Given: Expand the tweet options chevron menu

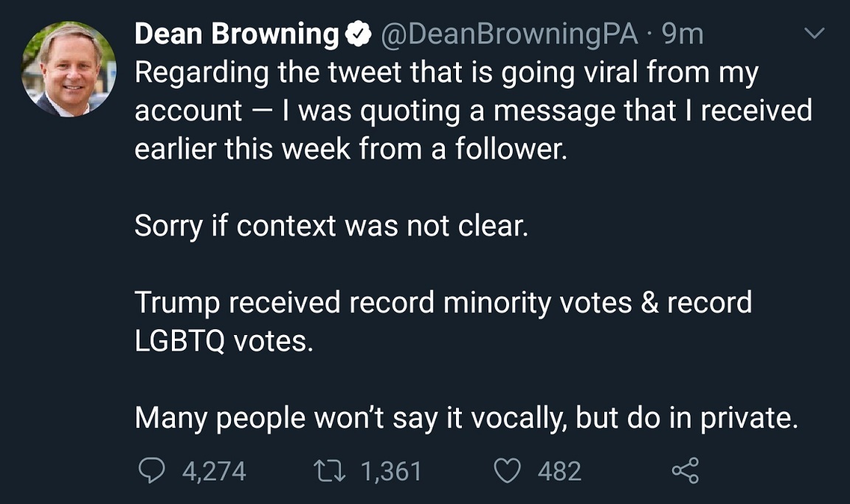Looking at the screenshot, I should tap(815, 34).
